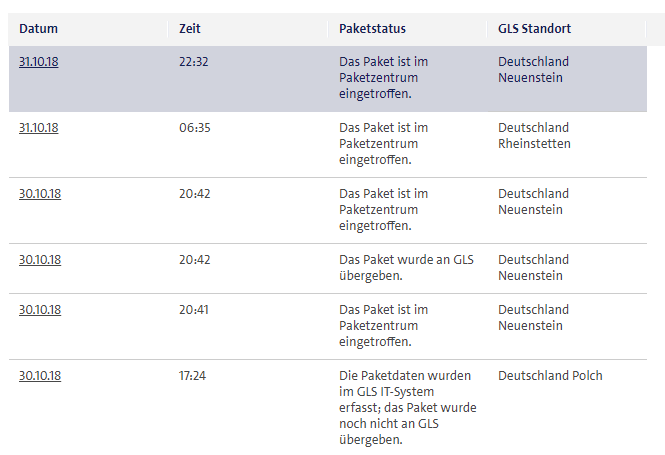The height and width of the screenshot is (455, 665).
Task: Open the 31.10.18 date link at 22:32
Action: [39, 62]
